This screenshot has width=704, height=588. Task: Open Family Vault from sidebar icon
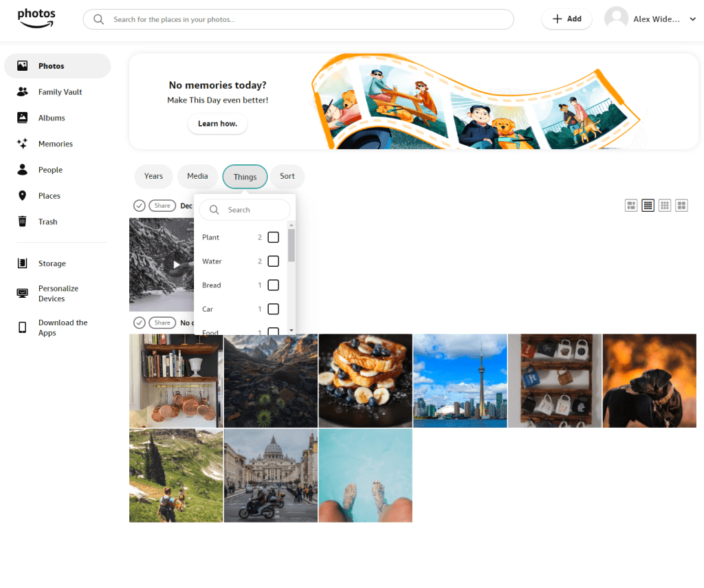coord(22,91)
